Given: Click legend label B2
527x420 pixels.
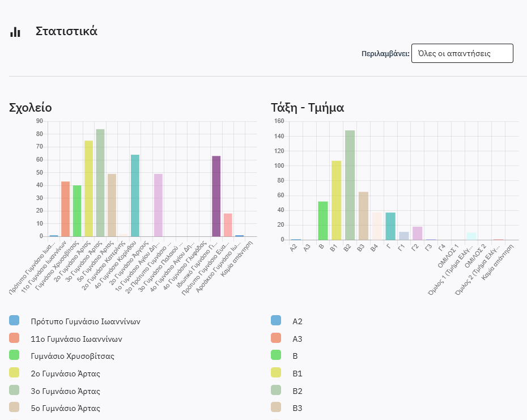Looking at the screenshot, I should [x=297, y=391].
